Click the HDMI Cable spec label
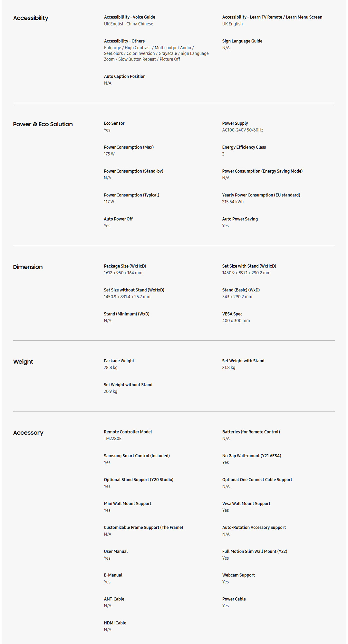Viewport: 348px width, 644px height. [x=115, y=623]
